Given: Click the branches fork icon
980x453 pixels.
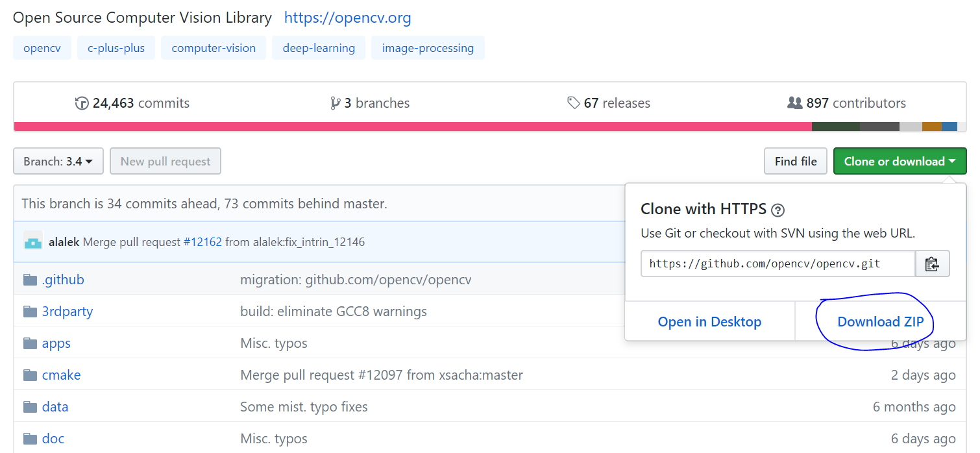Looking at the screenshot, I should (x=335, y=103).
